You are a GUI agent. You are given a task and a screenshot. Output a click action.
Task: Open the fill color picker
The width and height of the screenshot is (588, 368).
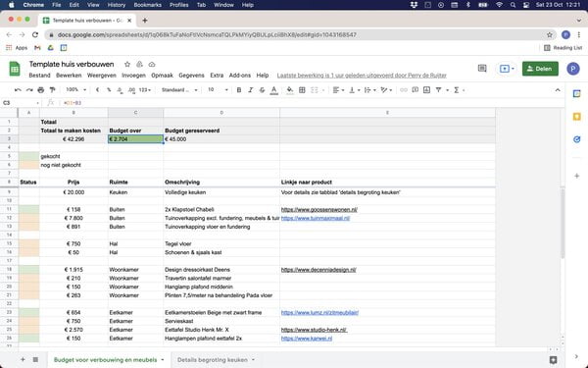pyautogui.click(x=290, y=90)
